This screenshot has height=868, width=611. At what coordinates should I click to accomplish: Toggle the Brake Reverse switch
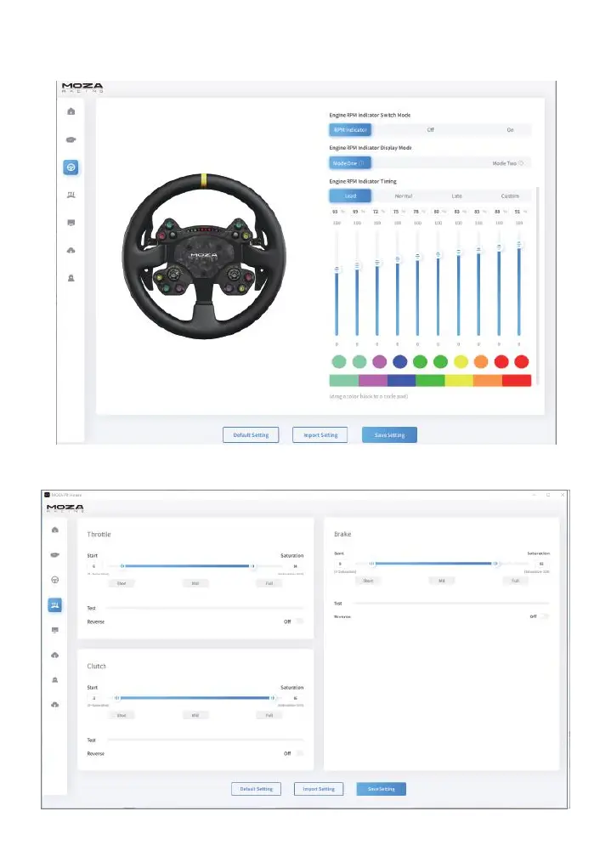tap(545, 616)
